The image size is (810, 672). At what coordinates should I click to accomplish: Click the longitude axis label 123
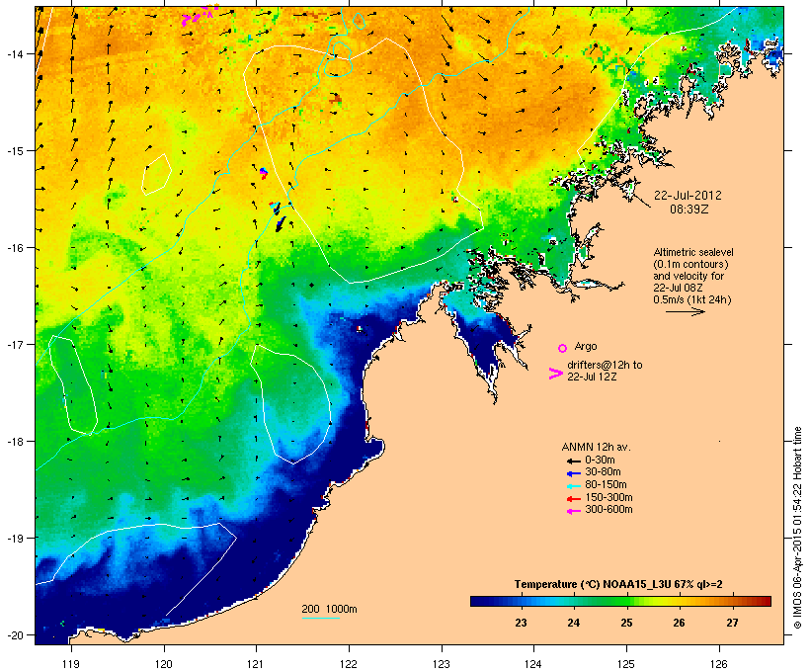[442, 664]
